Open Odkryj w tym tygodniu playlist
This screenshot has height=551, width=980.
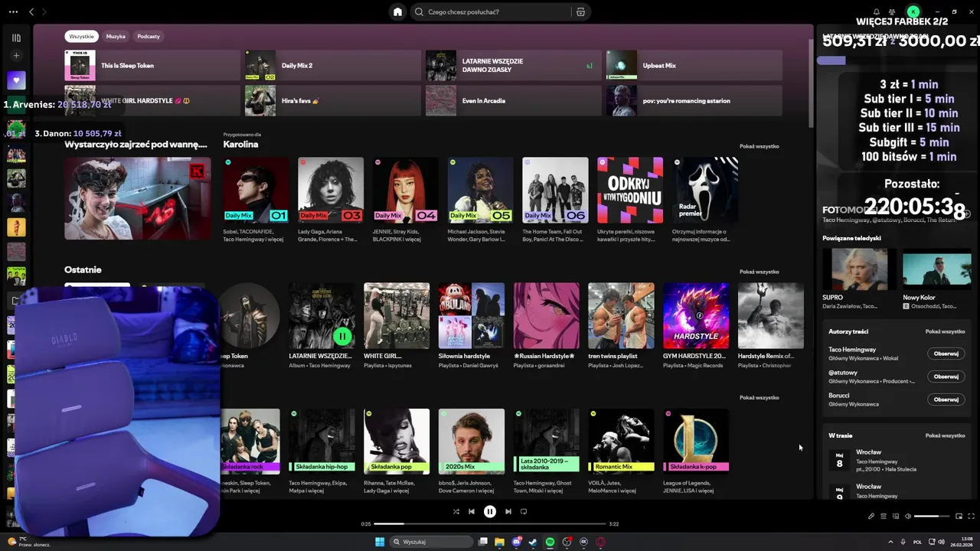click(x=630, y=191)
